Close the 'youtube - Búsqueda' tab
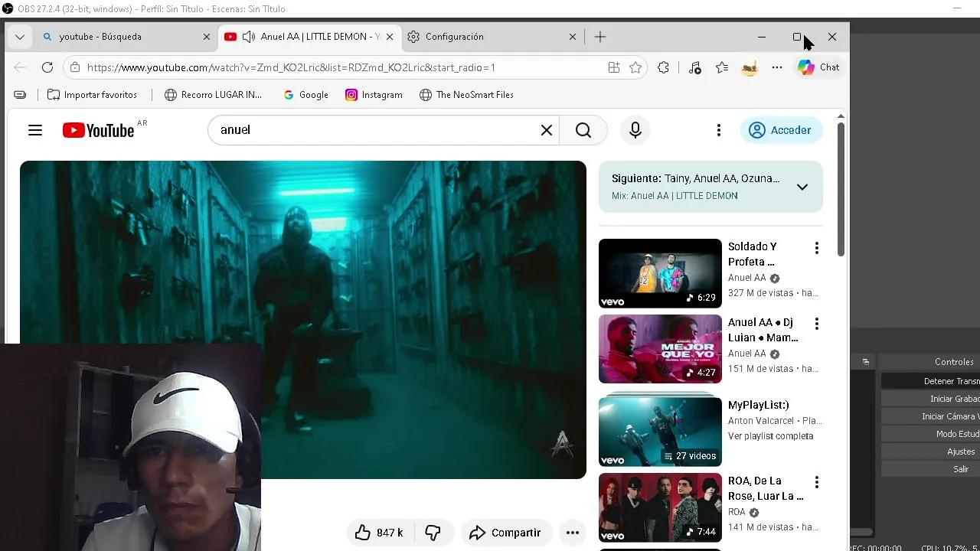980x551 pixels. (206, 37)
